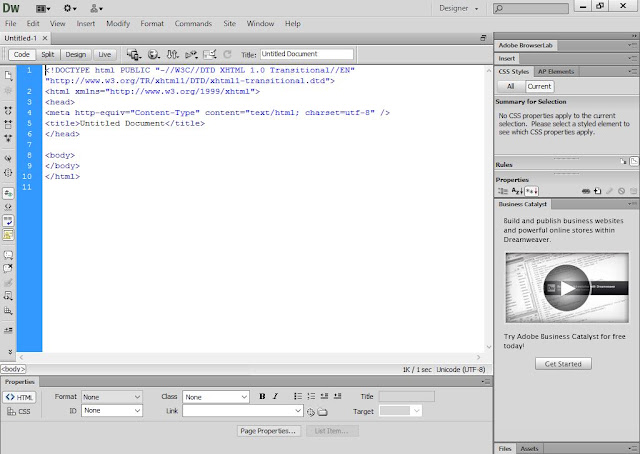640x454 pixels.
Task: Show only set properties icon
Action: (x=531, y=191)
